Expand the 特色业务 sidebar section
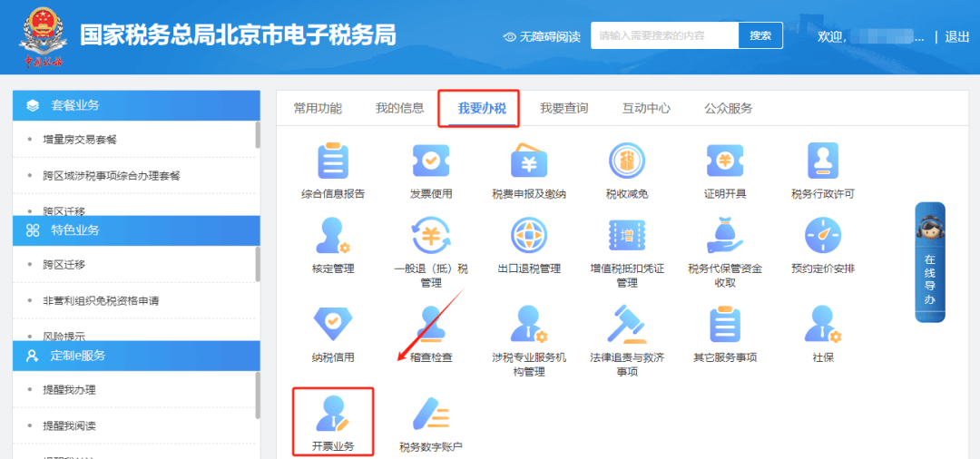Image resolution: width=980 pixels, height=459 pixels. 134,230
